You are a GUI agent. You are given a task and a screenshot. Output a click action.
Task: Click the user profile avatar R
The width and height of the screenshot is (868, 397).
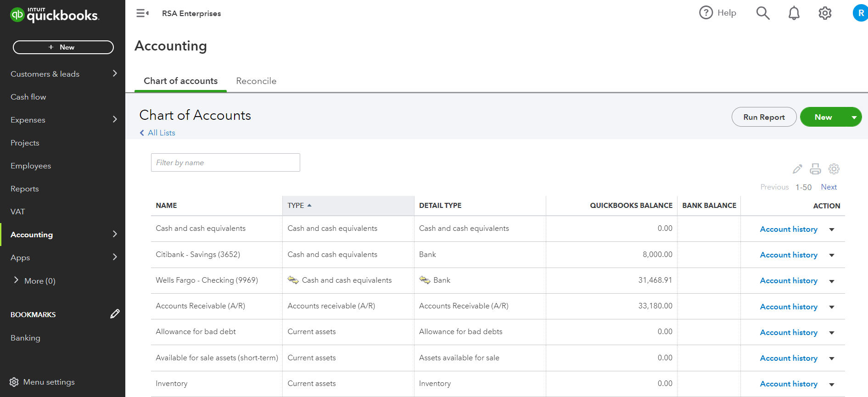click(x=861, y=13)
